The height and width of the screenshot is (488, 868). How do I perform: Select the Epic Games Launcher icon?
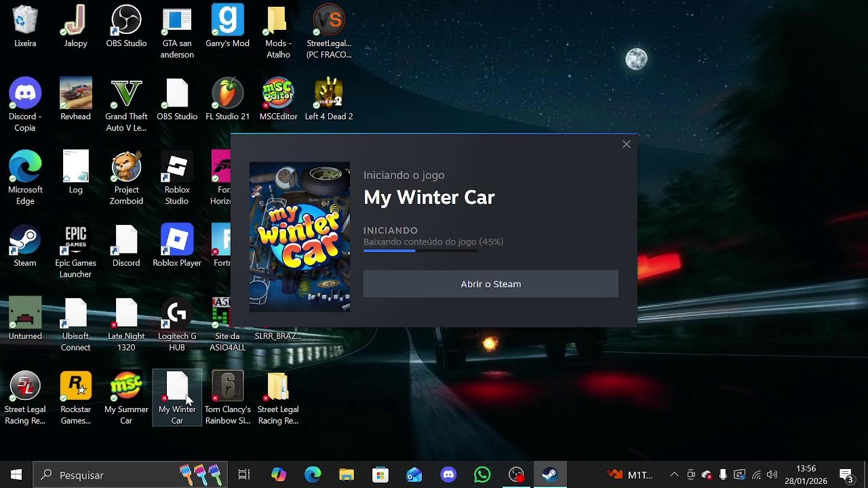[x=75, y=251]
